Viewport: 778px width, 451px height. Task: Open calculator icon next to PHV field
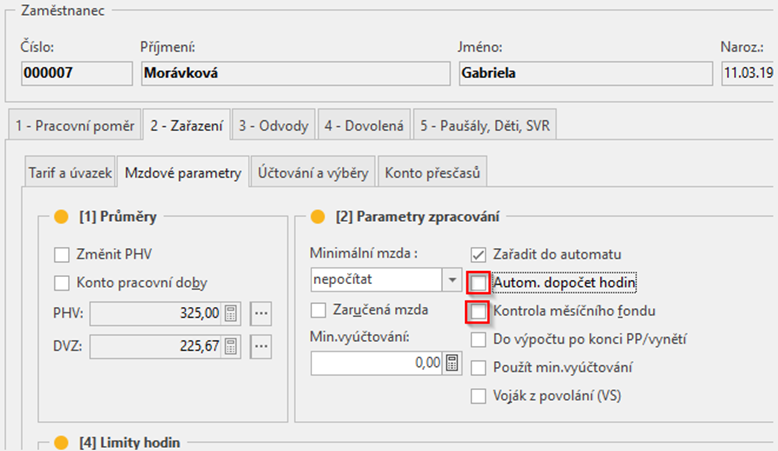point(232,314)
